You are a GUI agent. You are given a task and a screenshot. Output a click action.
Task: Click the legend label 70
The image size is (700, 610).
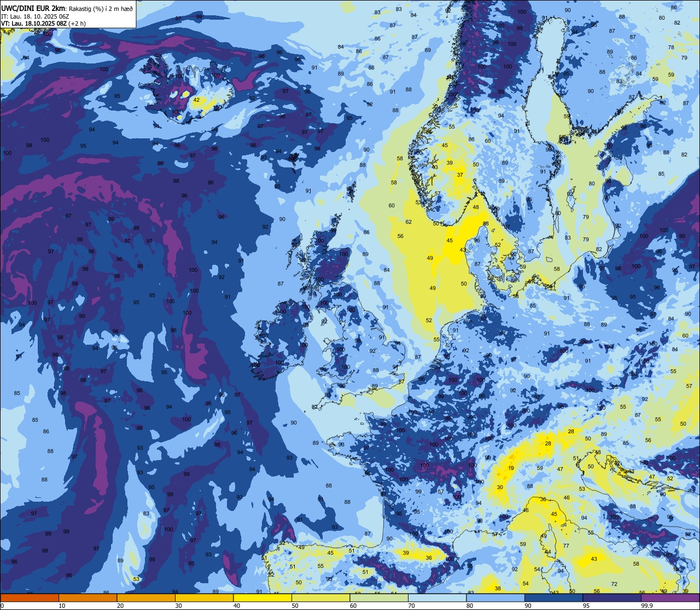[x=411, y=606]
